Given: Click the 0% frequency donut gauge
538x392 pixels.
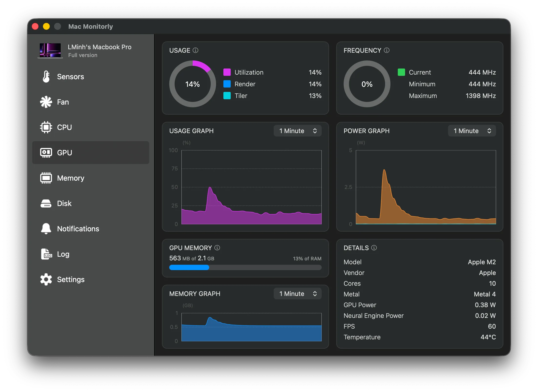Looking at the screenshot, I should coord(367,84).
